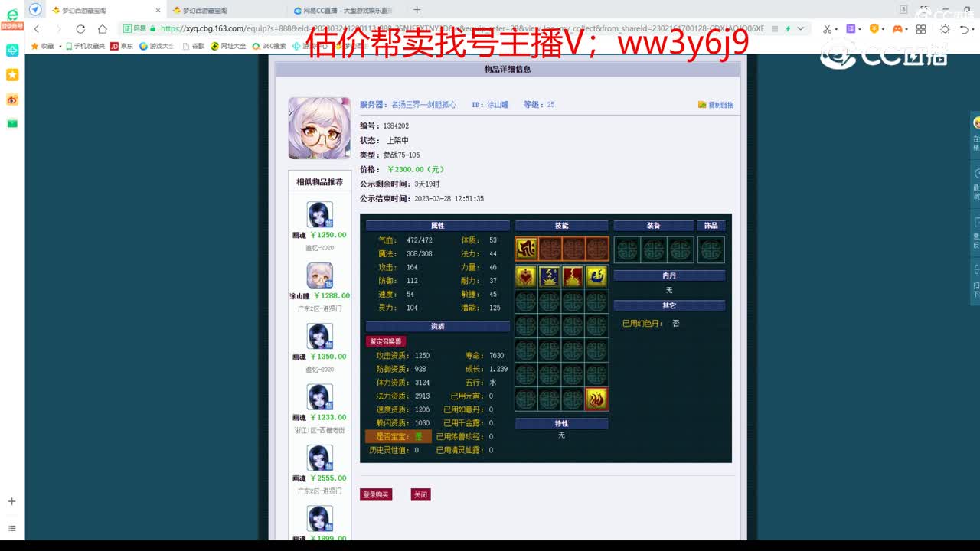Open the 京东 JD bookmark icon

(x=114, y=46)
